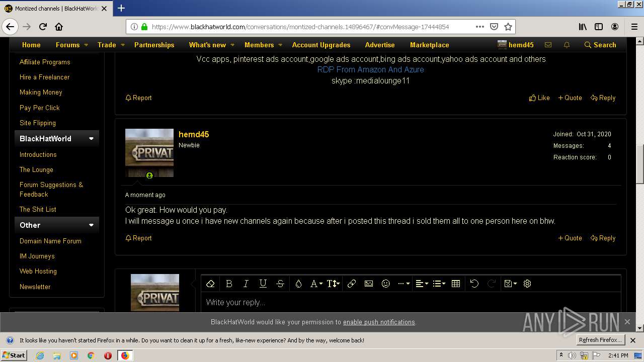Open a new browser tab
644x362 pixels.
pyautogui.click(x=121, y=8)
